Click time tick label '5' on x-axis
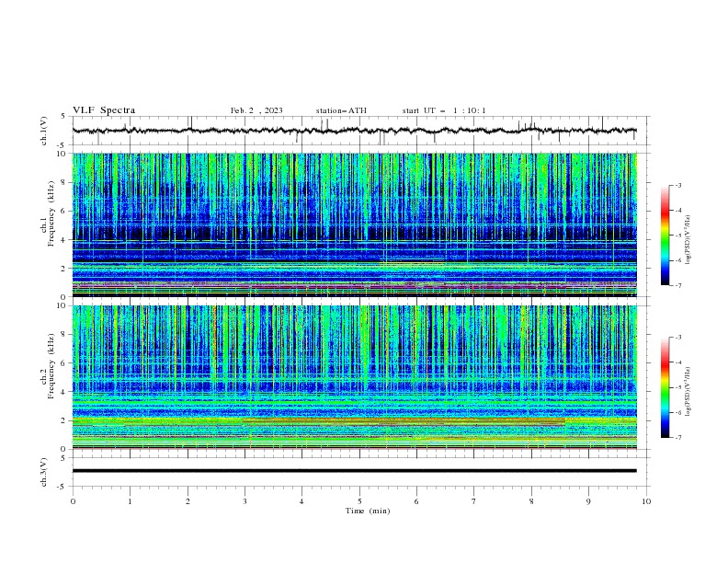 (x=359, y=501)
